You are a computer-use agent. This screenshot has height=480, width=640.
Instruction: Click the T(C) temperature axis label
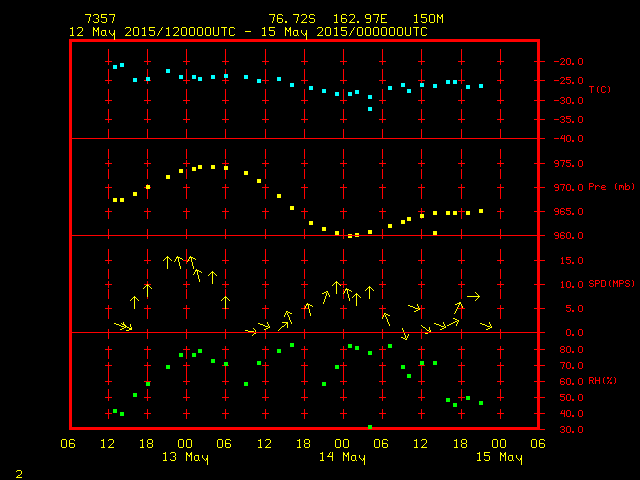[599, 90]
